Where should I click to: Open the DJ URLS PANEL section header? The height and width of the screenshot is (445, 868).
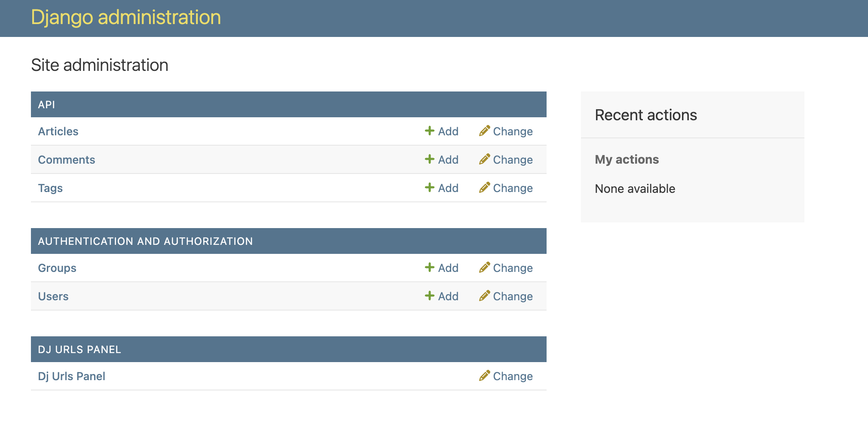[79, 350]
